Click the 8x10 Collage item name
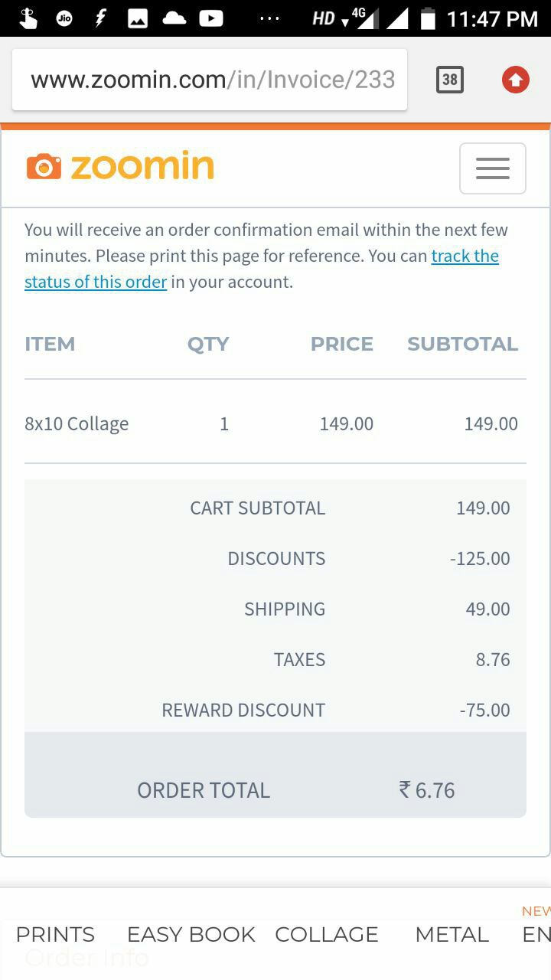This screenshot has height=980, width=551. (77, 423)
